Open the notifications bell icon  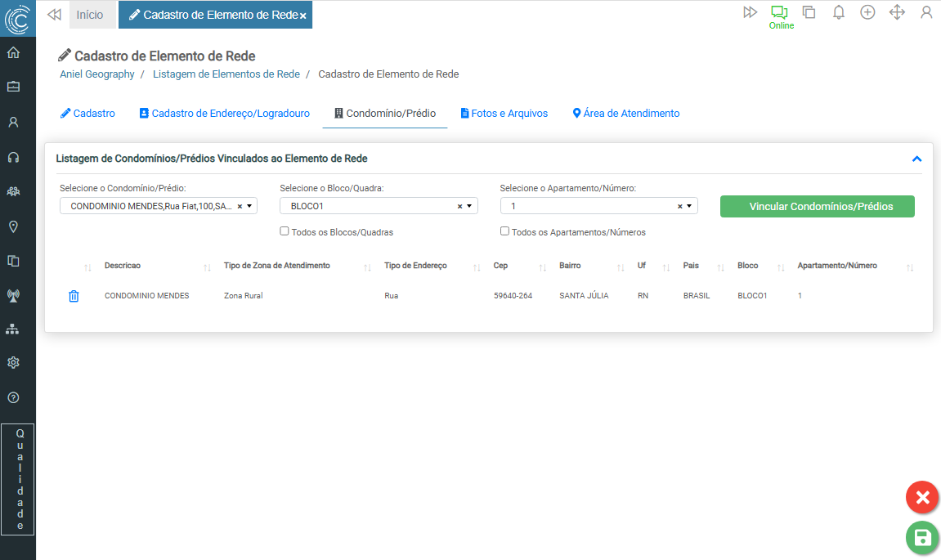838,12
